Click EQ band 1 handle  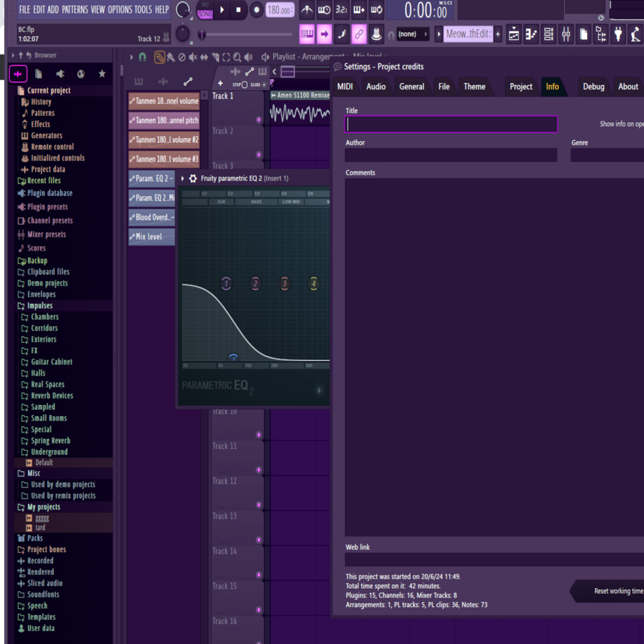226,283
